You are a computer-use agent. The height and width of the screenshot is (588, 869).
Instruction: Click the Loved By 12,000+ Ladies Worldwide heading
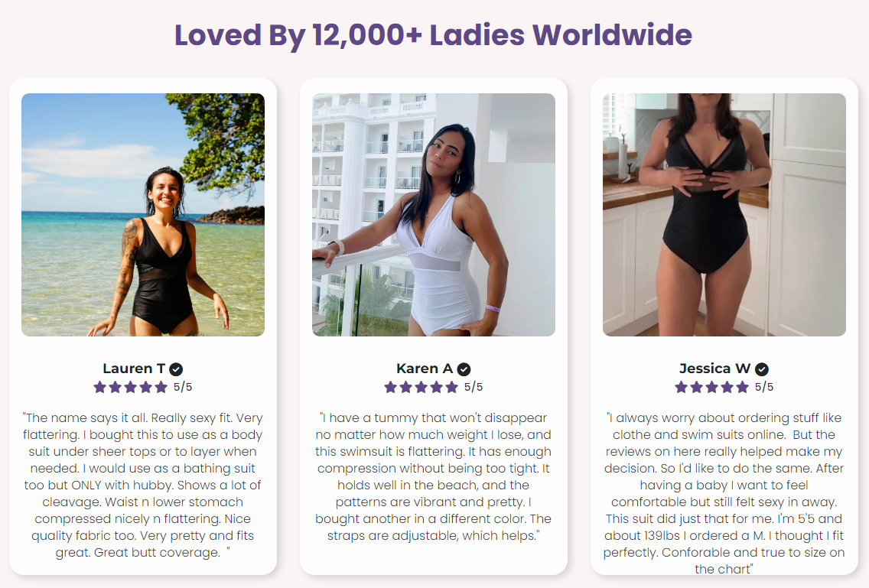(434, 35)
